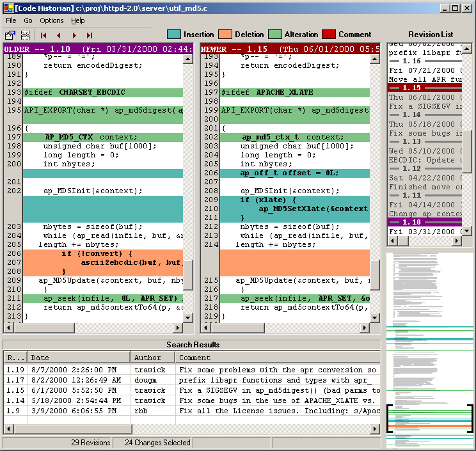This screenshot has width=476, height=451.
Task: Click the NEWER -- 1.15 pane header
Action: [290, 49]
